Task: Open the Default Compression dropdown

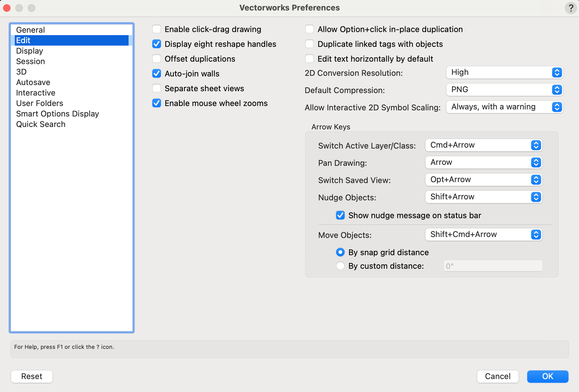Action: (x=504, y=90)
